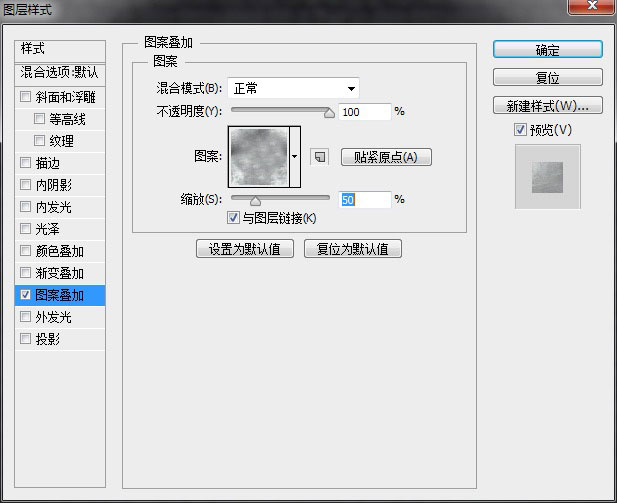
Task: Enable 描边 checkbox
Action: [26, 163]
